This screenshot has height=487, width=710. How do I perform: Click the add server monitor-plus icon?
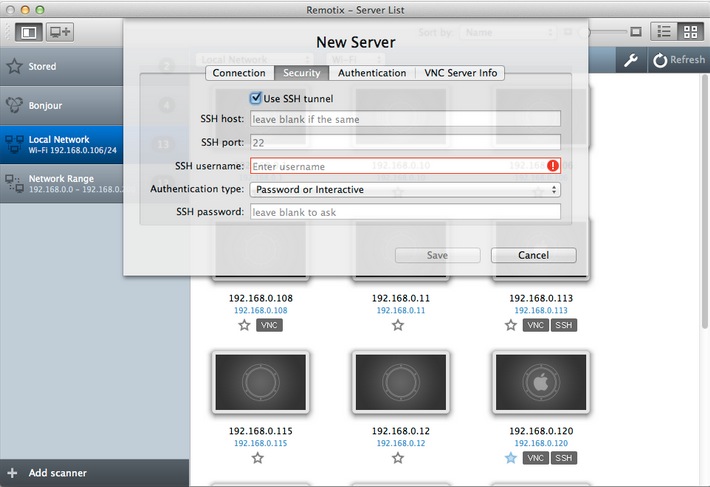tap(60, 32)
